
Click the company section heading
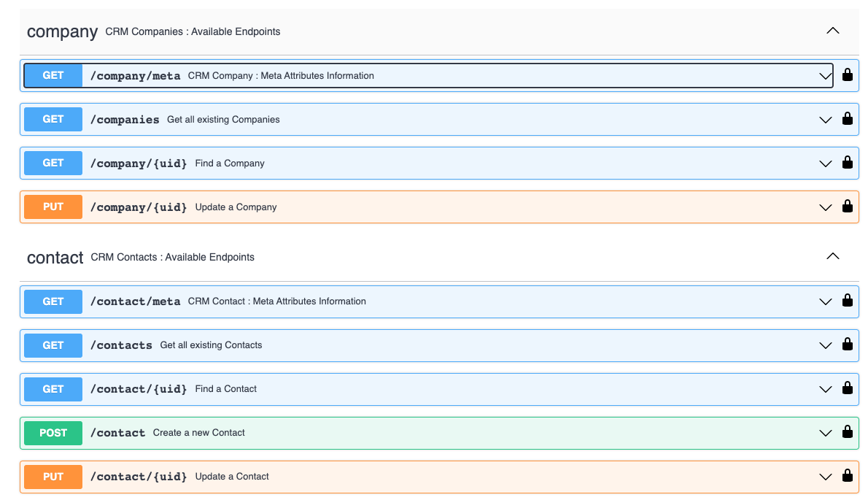(x=62, y=32)
